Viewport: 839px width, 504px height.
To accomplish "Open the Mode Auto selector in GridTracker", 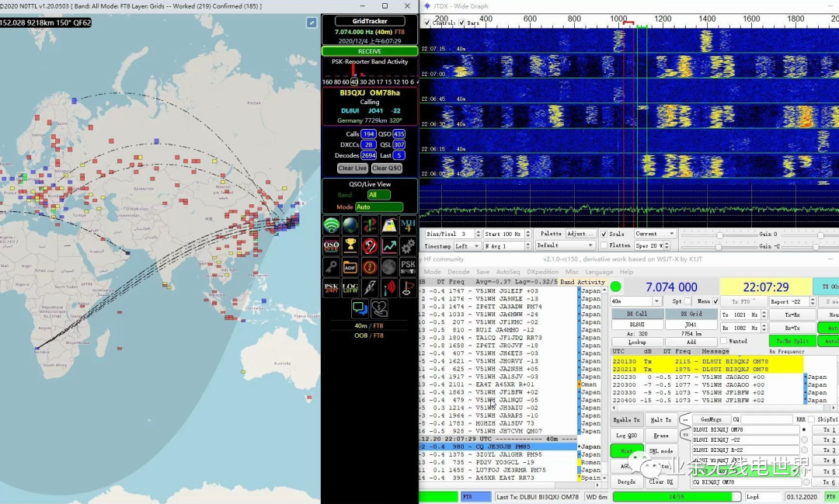I will pos(379,207).
